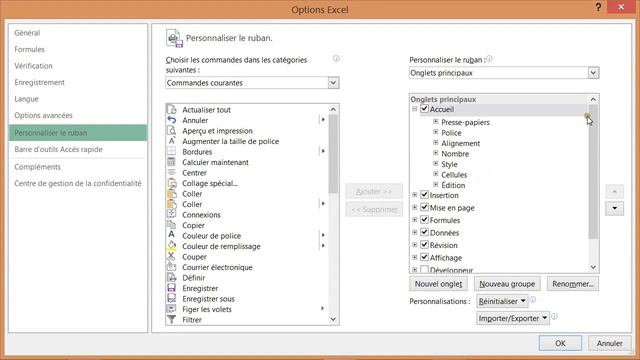Click down arrow of the commands list scrollbar

333,319
